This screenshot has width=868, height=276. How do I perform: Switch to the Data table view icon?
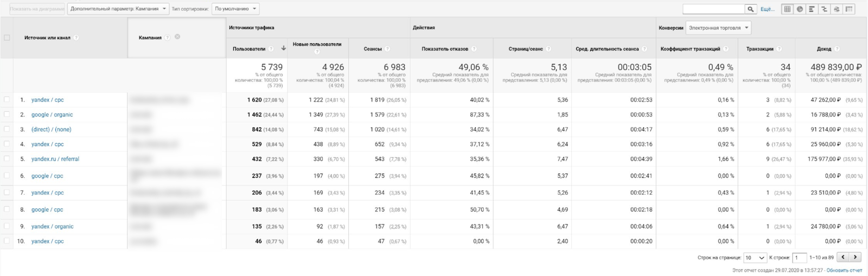click(787, 9)
